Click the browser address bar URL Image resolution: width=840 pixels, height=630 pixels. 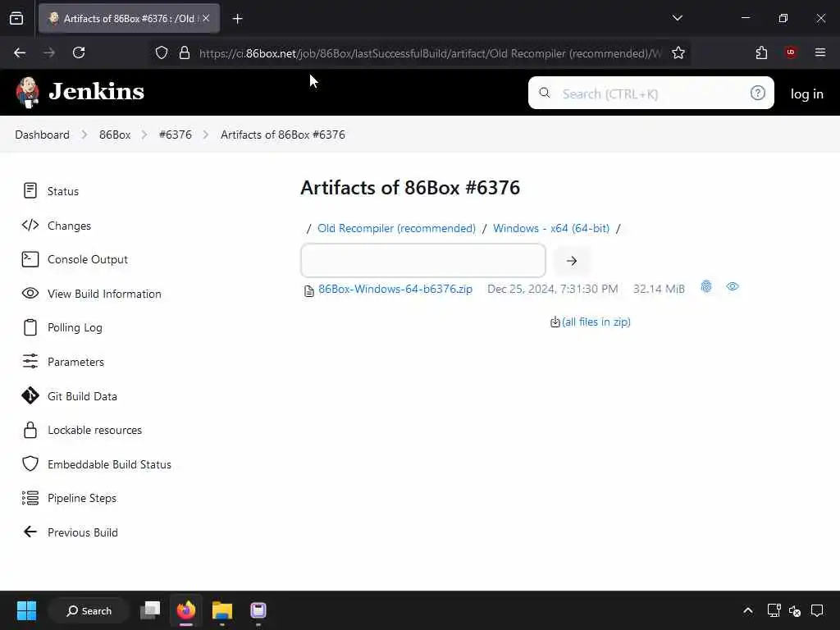430,53
